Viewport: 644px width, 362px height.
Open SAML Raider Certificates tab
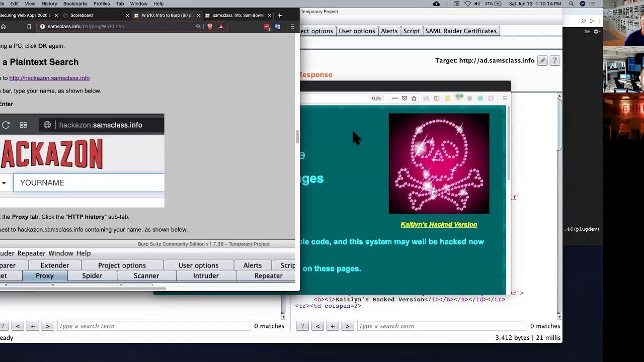[461, 31]
